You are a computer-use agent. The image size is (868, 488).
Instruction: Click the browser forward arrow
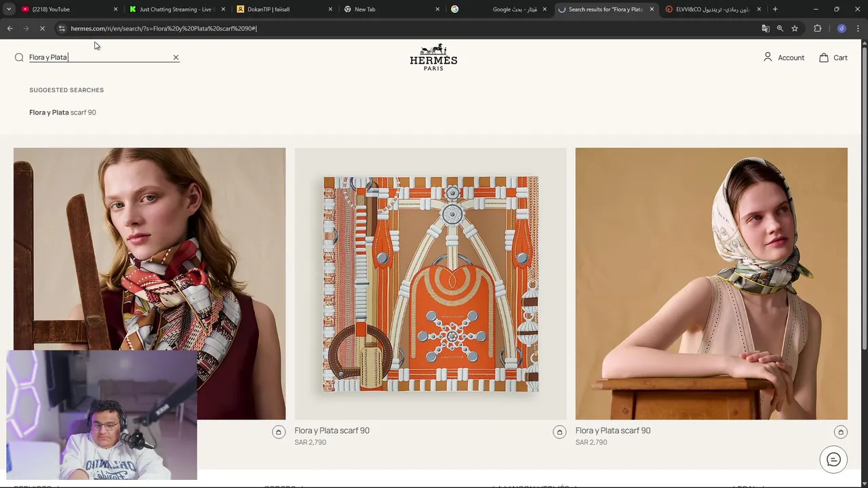[26, 28]
